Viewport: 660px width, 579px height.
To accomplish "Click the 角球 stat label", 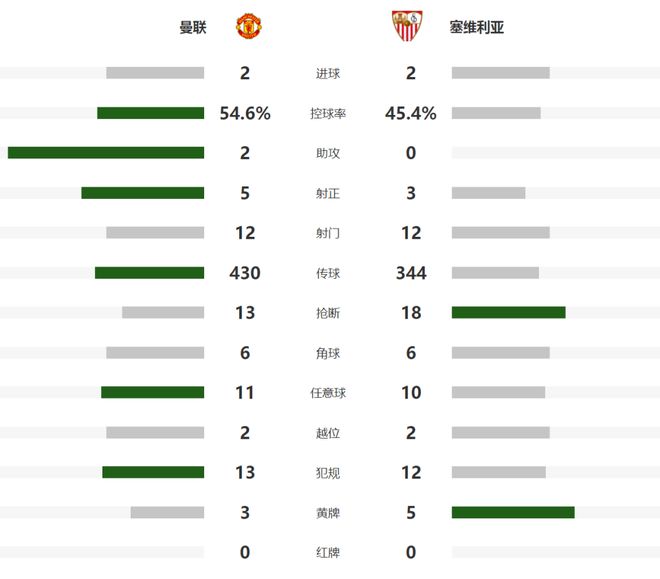I will 327,353.
